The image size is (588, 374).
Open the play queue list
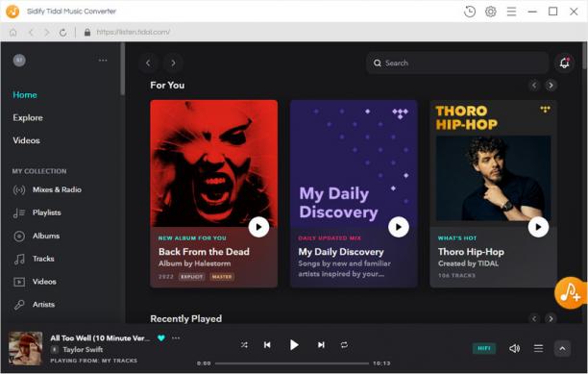(538, 348)
